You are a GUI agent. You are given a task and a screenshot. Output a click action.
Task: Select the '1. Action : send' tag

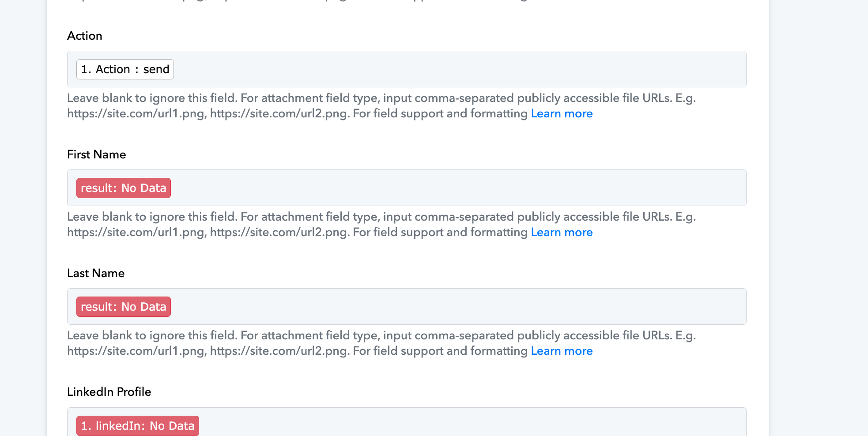pos(125,69)
